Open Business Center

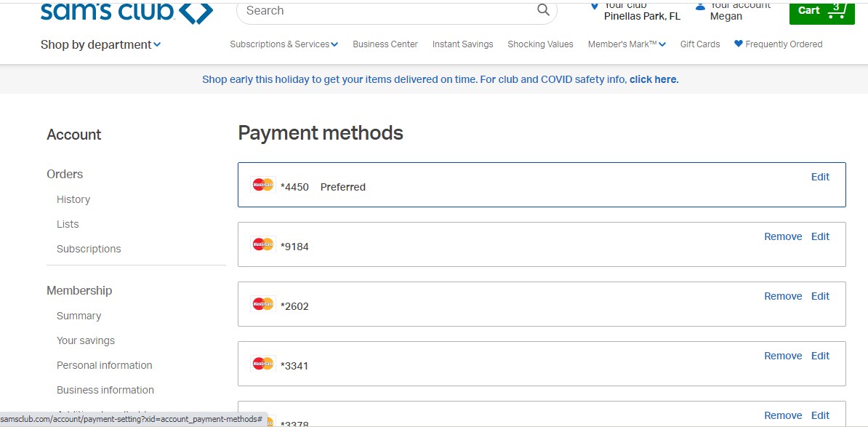pos(385,44)
